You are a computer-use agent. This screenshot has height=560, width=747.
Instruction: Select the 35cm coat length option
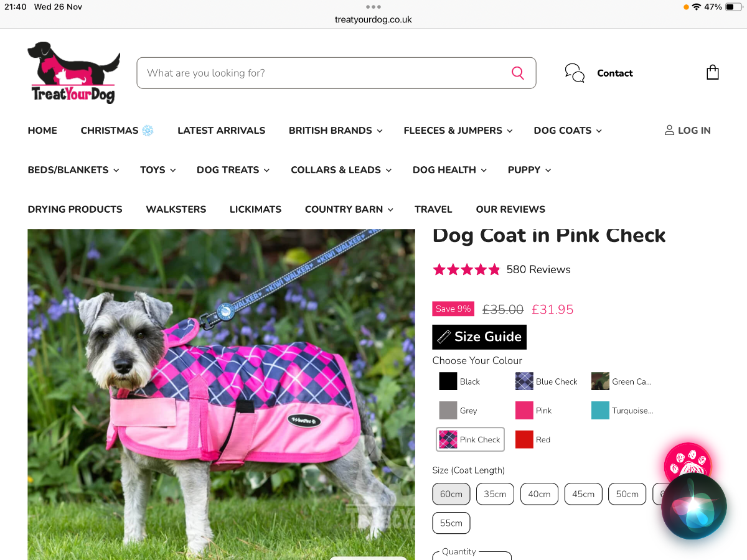click(x=495, y=494)
